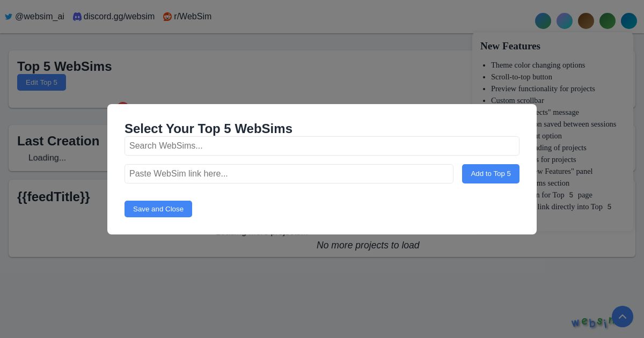Select the purple theme color circle
Viewport: 644px width, 338px height.
(x=565, y=21)
